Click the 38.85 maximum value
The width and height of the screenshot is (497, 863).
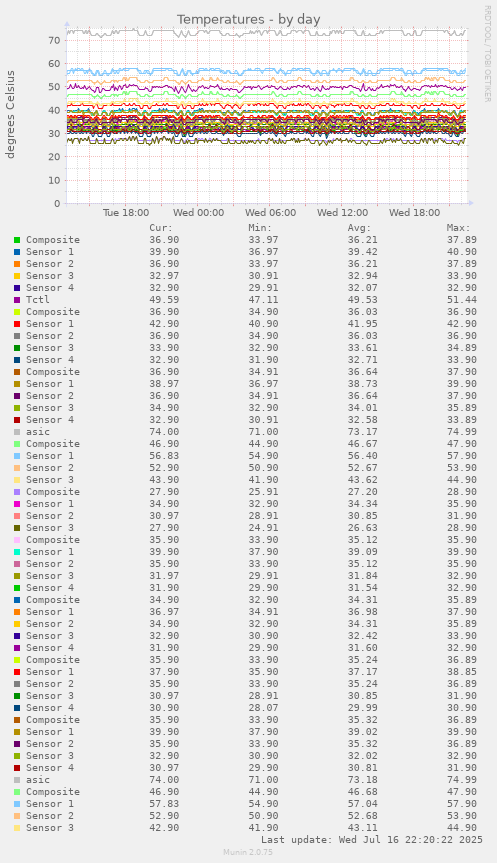[x=462, y=672]
